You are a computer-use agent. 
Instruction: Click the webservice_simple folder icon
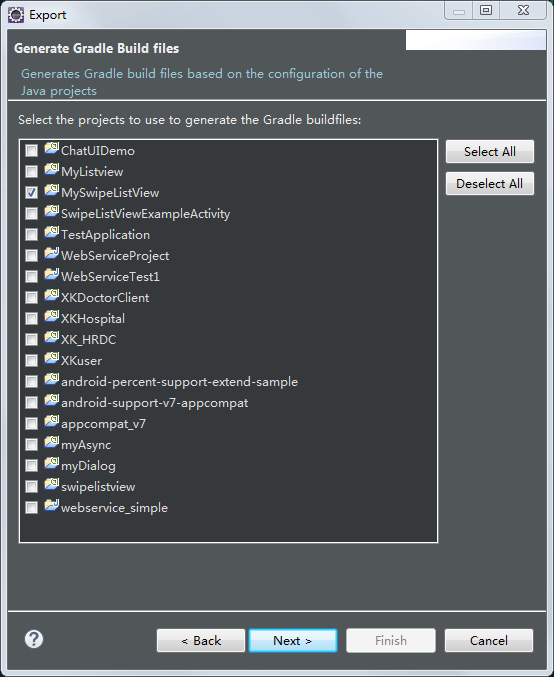coord(51,505)
